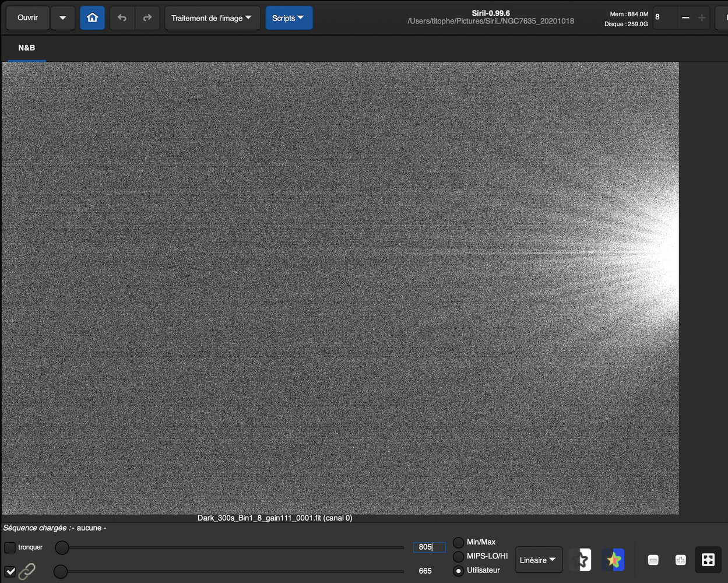Switch to the N&B tab
Screen dimensions: 728x583
pyautogui.click(x=27, y=48)
